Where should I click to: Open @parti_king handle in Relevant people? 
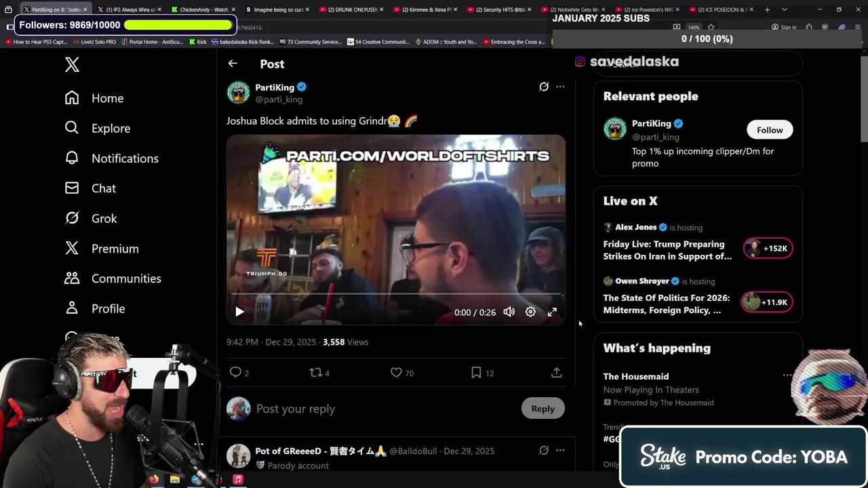tap(656, 137)
